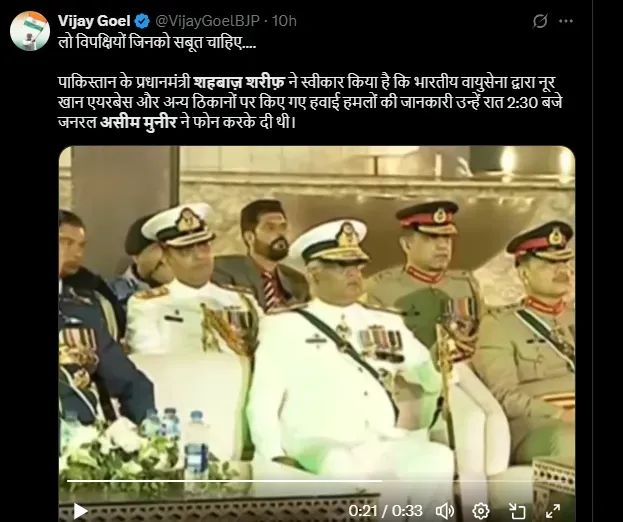Image resolution: width=623 pixels, height=522 pixels.
Task: Click the 0:21 / 0:33 time display
Action: point(385,510)
